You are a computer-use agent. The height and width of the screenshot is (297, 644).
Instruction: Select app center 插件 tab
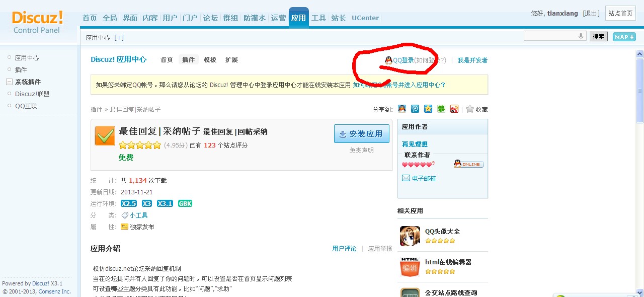click(x=188, y=59)
